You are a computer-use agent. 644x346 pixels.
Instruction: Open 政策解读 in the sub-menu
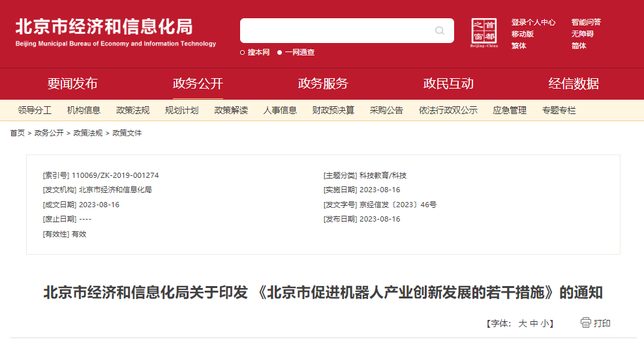click(x=231, y=111)
